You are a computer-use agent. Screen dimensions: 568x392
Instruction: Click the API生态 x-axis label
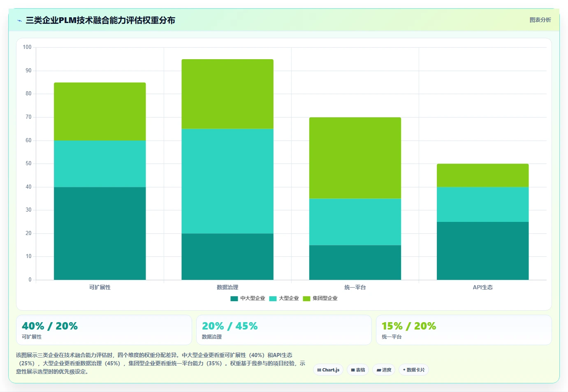pyautogui.click(x=483, y=287)
